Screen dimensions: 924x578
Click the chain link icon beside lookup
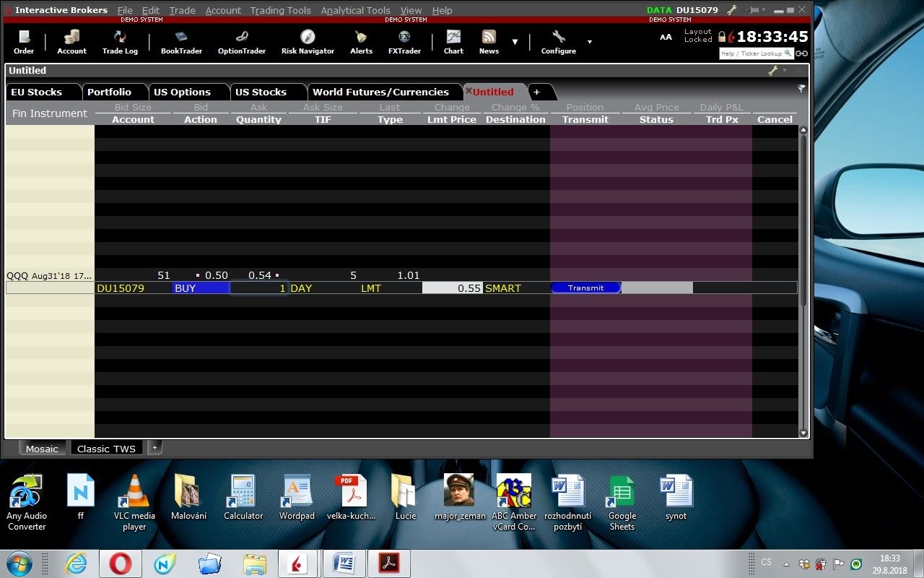point(801,53)
